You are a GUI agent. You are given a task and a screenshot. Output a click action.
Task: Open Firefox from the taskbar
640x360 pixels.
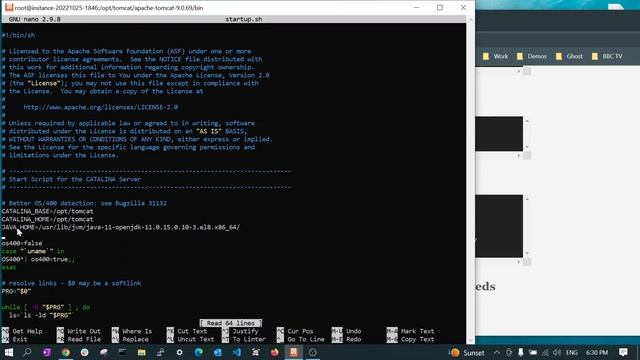(275, 352)
